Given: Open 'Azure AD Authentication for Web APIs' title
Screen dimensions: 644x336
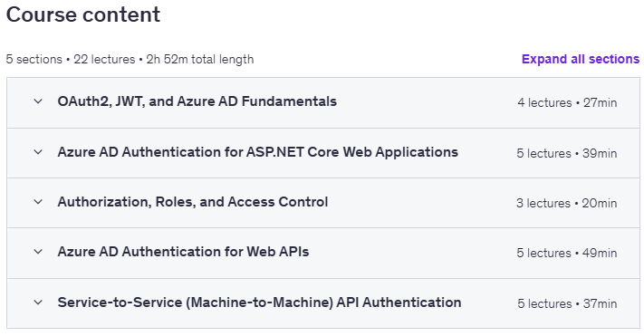Looking at the screenshot, I should pyautogui.click(x=183, y=252).
